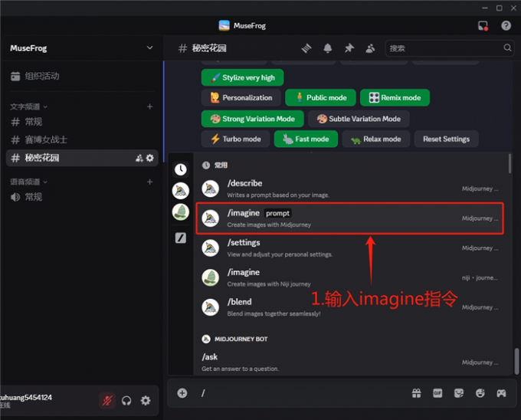Open pinned messages with the pin icon
This screenshot has width=521, height=420.
[x=349, y=48]
